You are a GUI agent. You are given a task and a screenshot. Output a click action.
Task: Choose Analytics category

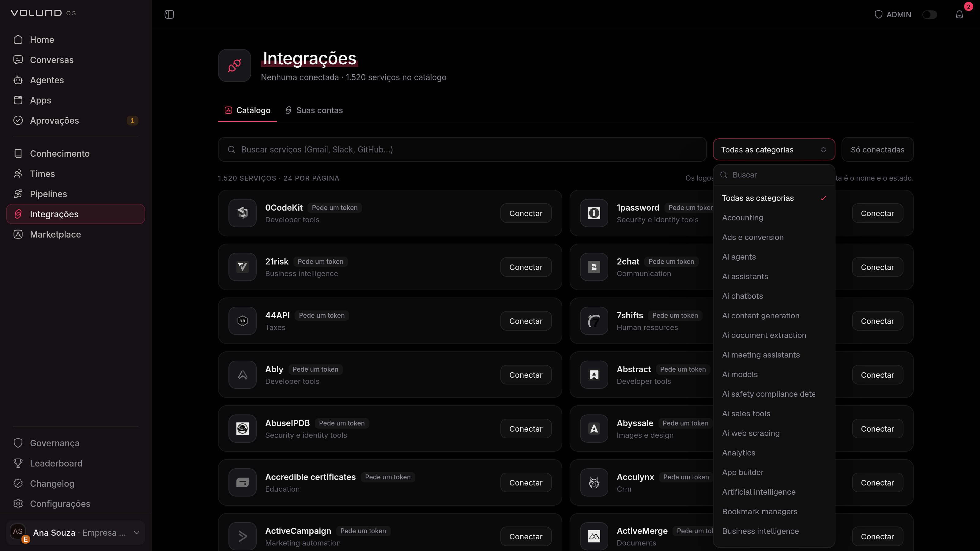774,452
